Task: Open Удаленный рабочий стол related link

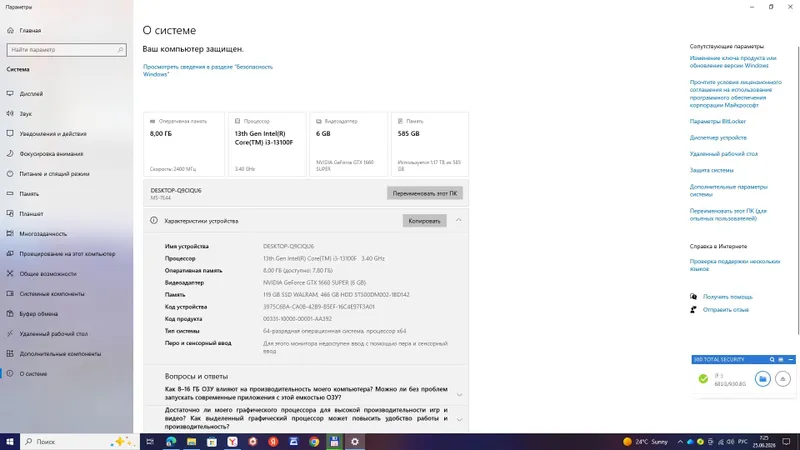Action: tap(723, 154)
